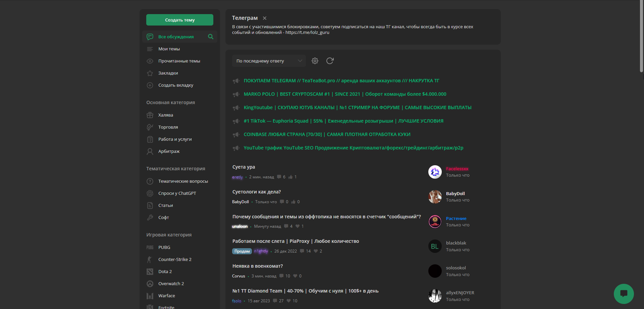Click the Создать тему button

180,20
